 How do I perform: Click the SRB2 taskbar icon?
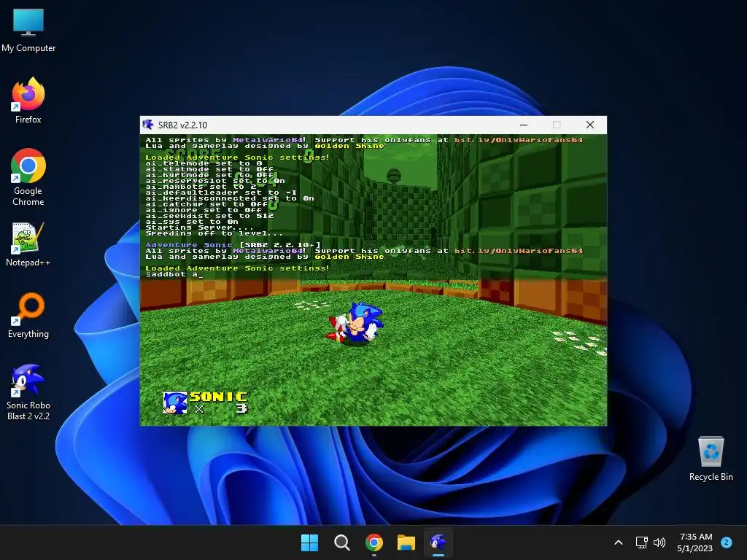pos(438,542)
